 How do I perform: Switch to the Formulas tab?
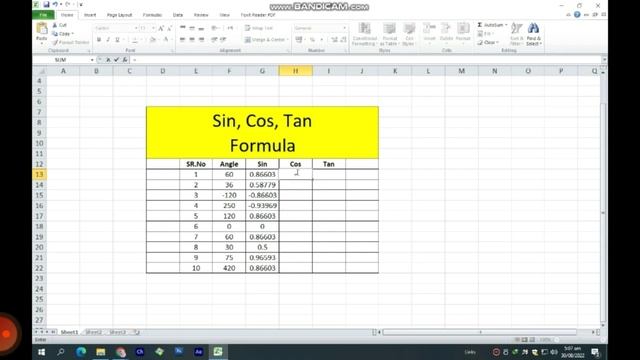coord(152,15)
